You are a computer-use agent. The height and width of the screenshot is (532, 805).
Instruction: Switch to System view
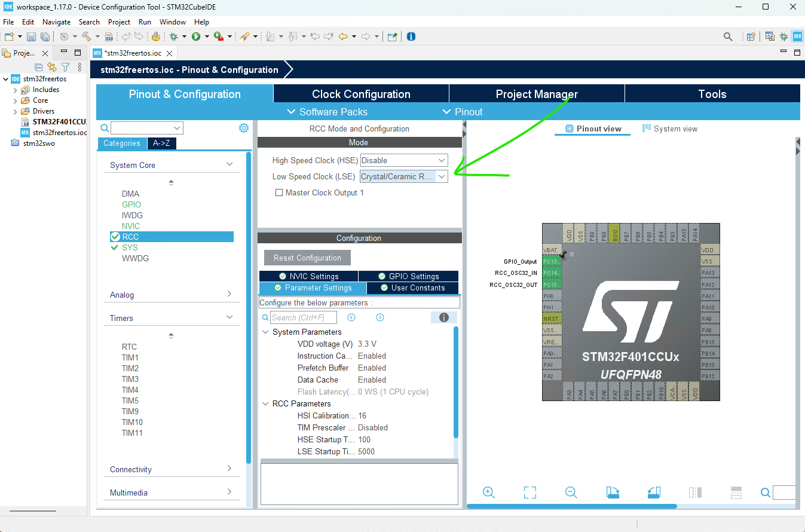pyautogui.click(x=670, y=129)
